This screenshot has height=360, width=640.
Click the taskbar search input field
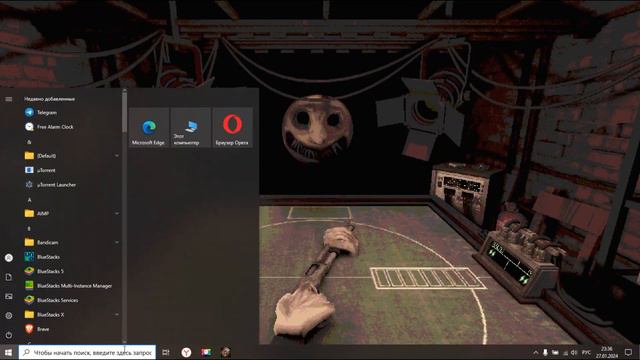tap(87, 352)
